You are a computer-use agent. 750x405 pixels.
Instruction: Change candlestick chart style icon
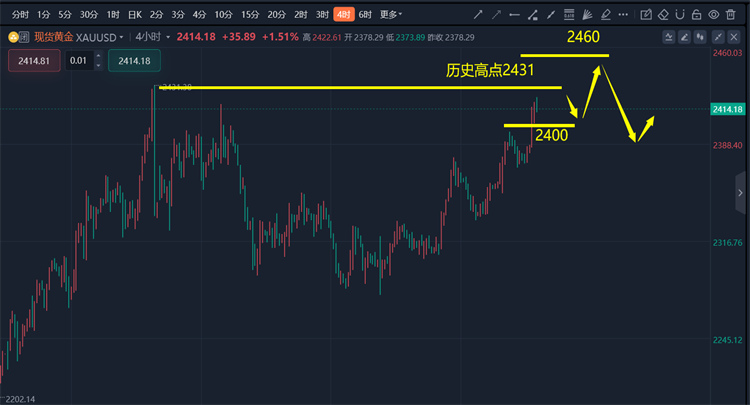[x=700, y=37]
